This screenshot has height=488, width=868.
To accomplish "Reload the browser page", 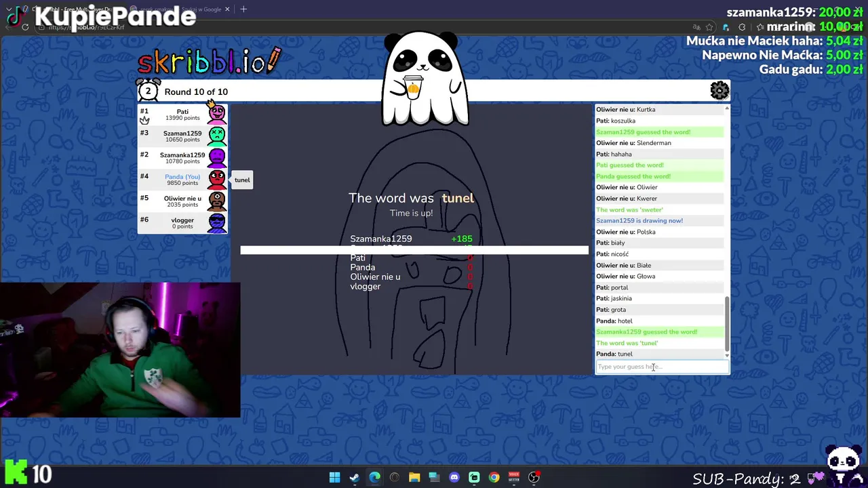I will pos(25,27).
